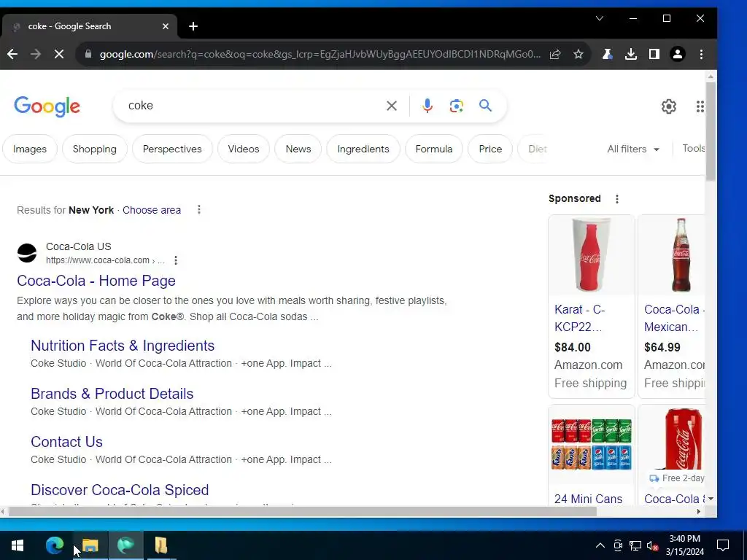Switch to Shopping results
Image resolution: width=747 pixels, height=560 pixels.
click(x=94, y=149)
